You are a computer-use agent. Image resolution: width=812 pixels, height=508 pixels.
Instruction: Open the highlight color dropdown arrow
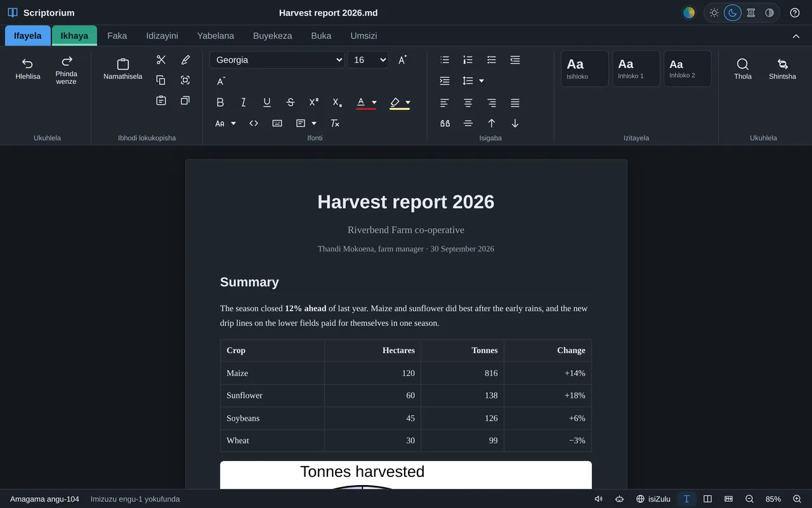coord(408,102)
